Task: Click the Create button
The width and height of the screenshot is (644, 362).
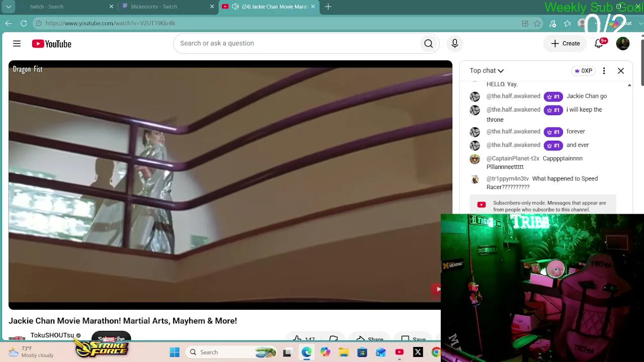Action: 566,44
